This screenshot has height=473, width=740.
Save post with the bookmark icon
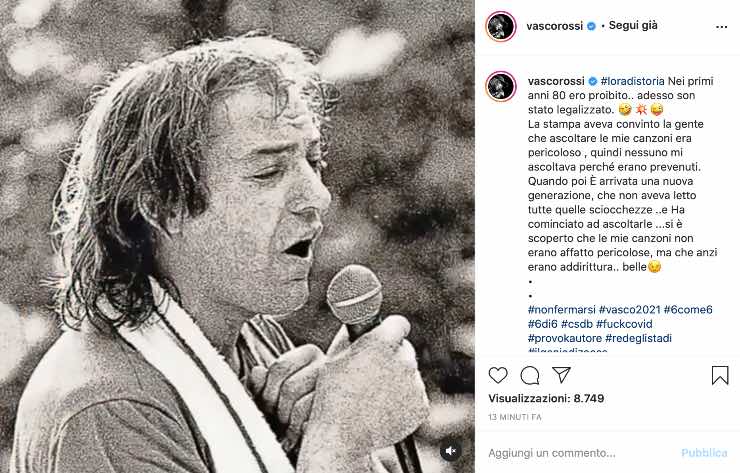[720, 375]
